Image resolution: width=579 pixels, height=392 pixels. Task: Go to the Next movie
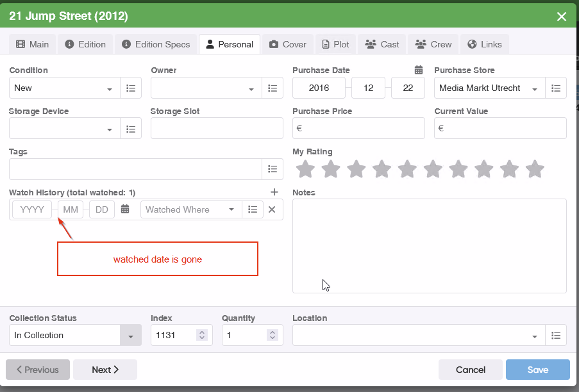point(105,370)
